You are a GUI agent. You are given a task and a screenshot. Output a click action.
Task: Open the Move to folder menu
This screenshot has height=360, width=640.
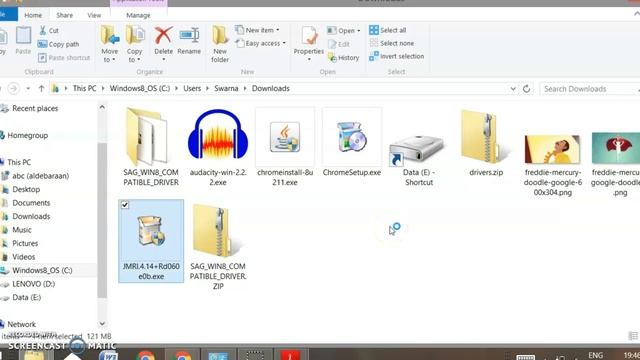coord(110,44)
